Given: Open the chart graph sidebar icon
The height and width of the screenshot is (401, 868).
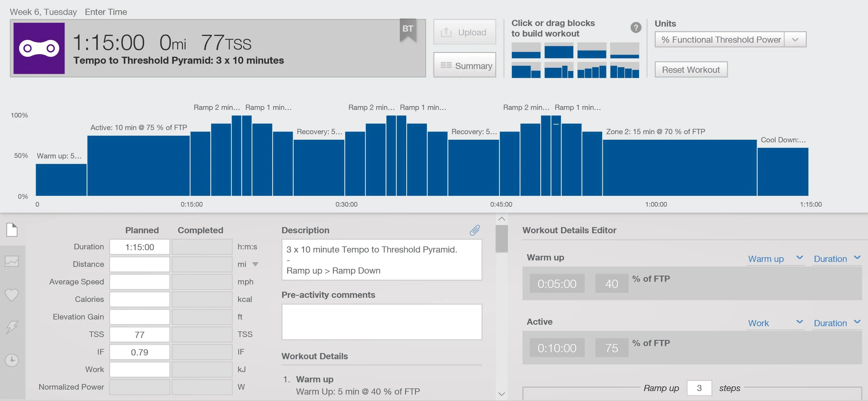Looking at the screenshot, I should [x=12, y=261].
